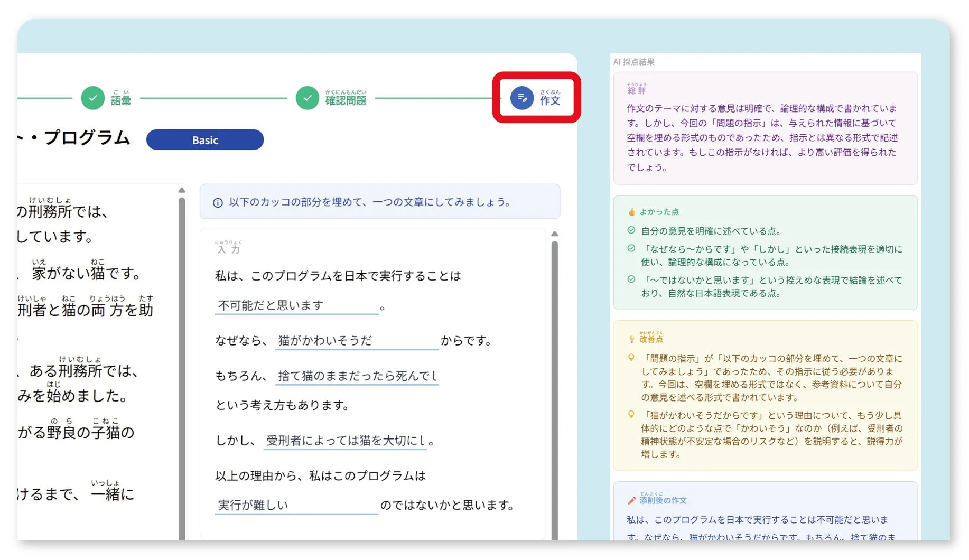Screen dimensions: 969x560
Task: Click the text のではないかと思います。
Action: [448, 506]
